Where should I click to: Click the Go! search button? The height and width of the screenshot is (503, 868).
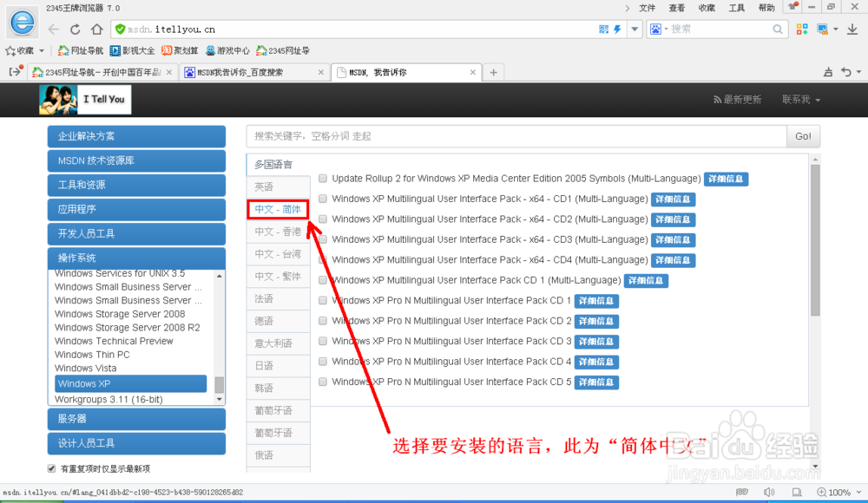[x=802, y=136]
